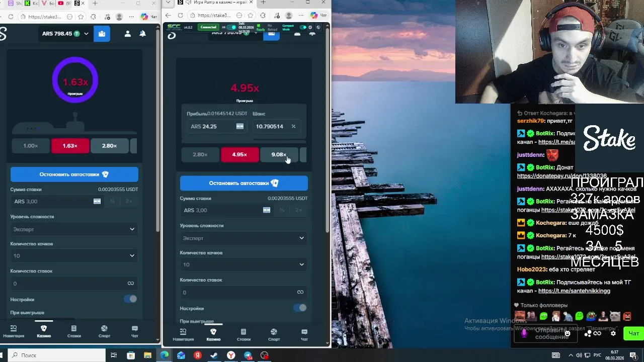644x362 pixels.
Task: Open Microsoft Store from taskbar
Action: [131, 355]
